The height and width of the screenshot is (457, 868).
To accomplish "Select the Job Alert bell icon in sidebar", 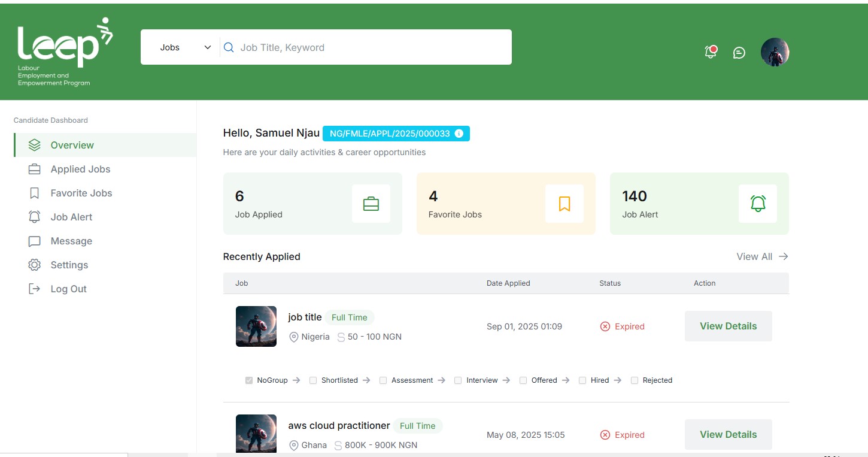I will tap(34, 217).
